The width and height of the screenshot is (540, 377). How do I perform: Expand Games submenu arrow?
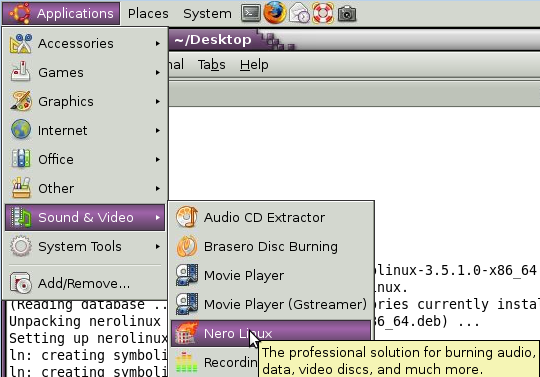coord(158,72)
